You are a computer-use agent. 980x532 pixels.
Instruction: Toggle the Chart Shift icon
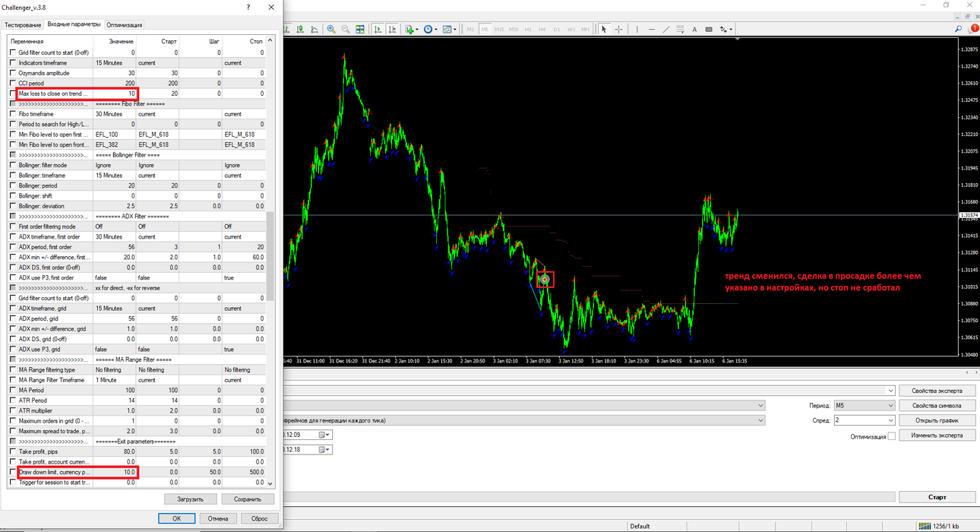pyautogui.click(x=392, y=29)
